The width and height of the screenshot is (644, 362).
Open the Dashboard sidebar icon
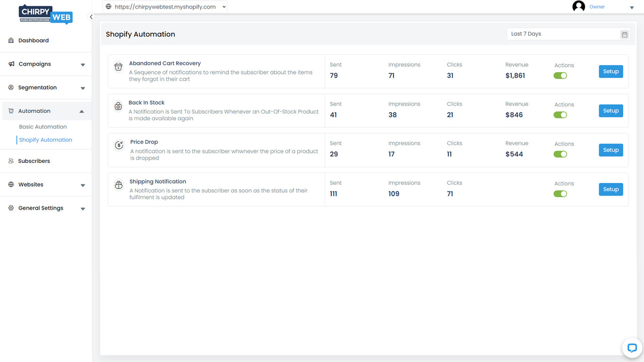[11, 40]
